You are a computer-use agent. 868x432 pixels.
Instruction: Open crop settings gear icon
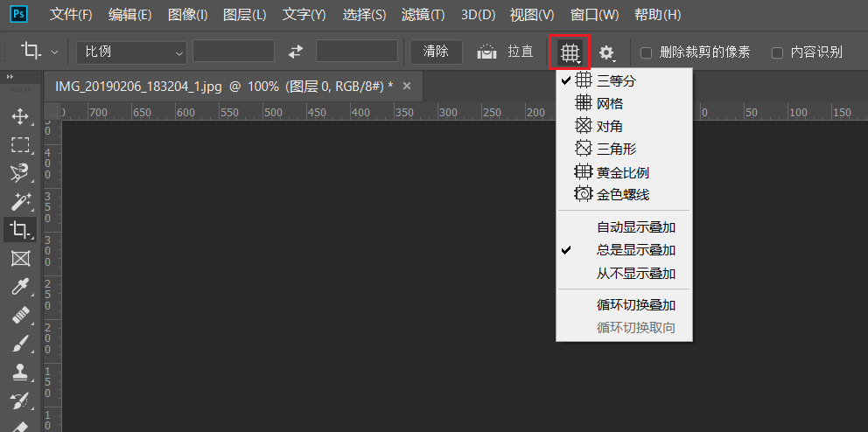[607, 52]
